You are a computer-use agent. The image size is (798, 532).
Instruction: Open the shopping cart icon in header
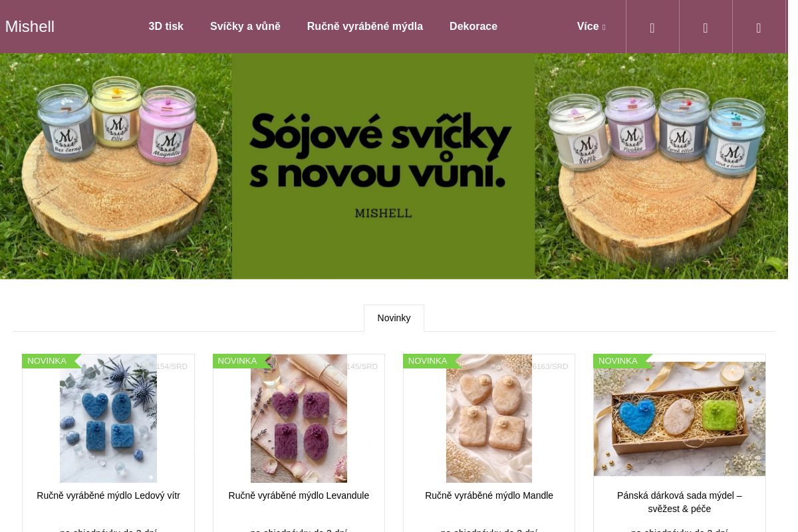click(759, 27)
